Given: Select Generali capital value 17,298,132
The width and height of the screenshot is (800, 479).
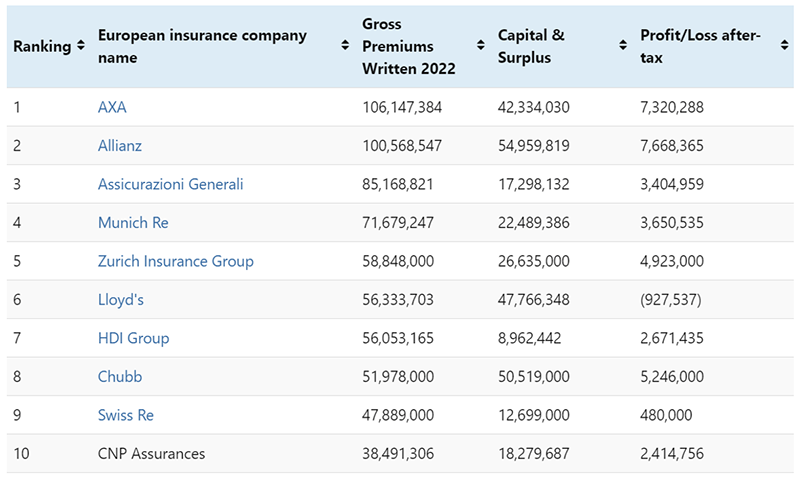Looking at the screenshot, I should coord(534,184).
